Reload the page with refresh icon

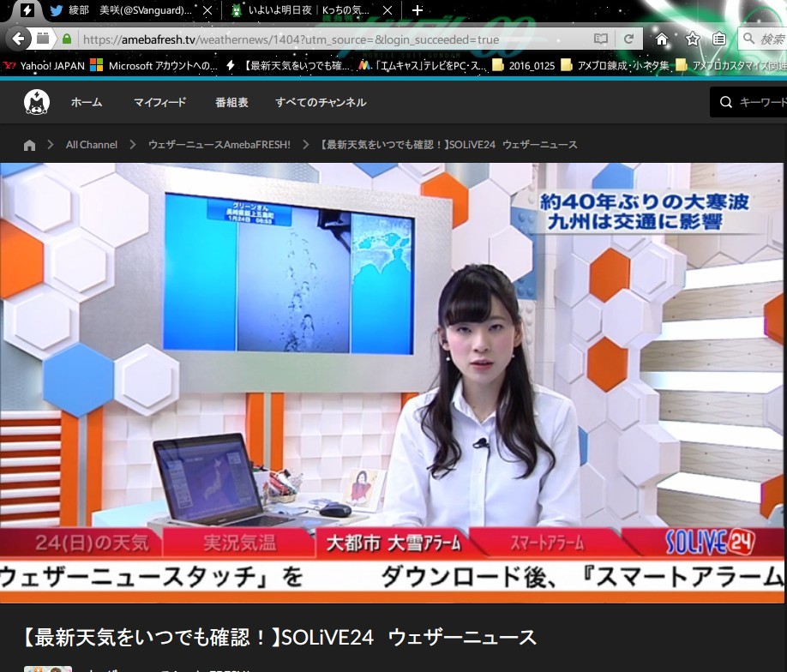tap(628, 39)
